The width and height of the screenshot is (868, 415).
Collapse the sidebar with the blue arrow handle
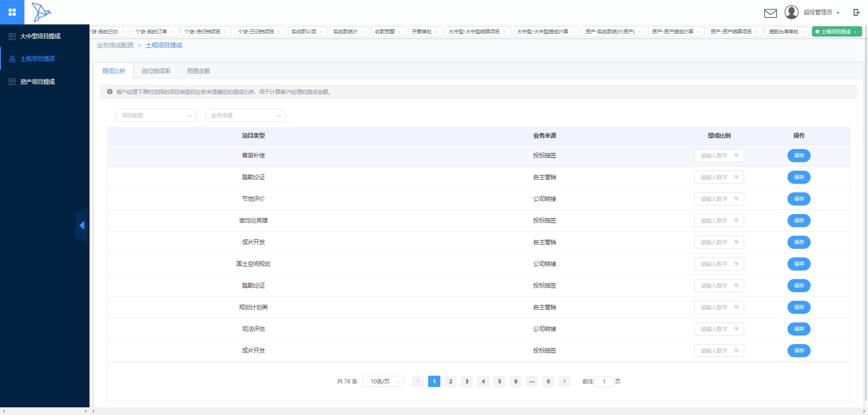(82, 225)
